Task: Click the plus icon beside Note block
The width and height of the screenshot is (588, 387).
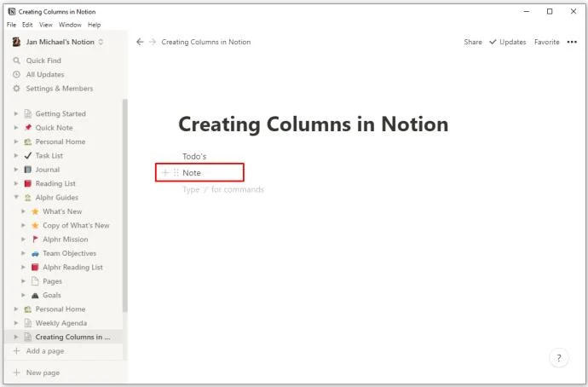Action: pyautogui.click(x=165, y=172)
